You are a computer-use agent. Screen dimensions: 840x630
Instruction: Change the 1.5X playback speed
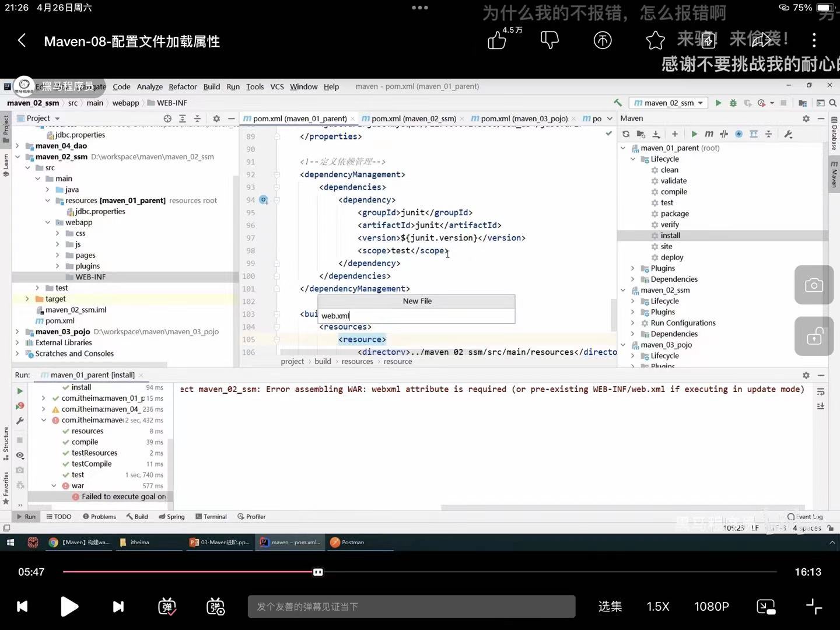(658, 607)
